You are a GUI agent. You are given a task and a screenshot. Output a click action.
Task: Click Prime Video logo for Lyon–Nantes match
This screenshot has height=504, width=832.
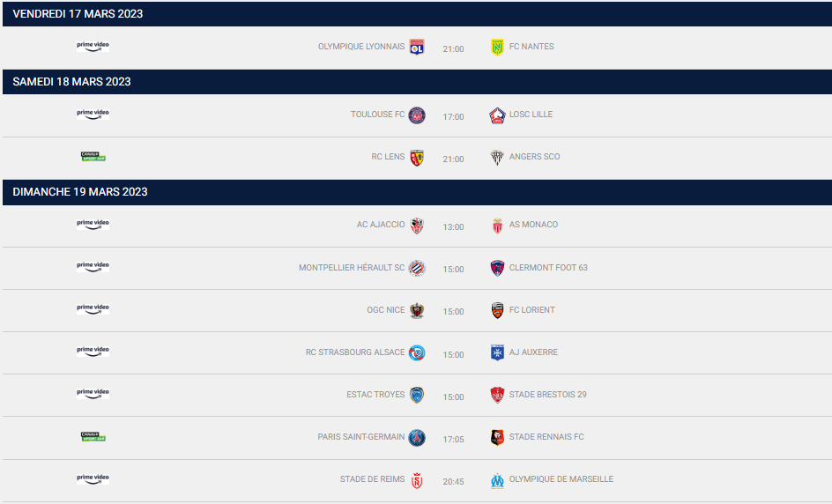click(x=93, y=46)
